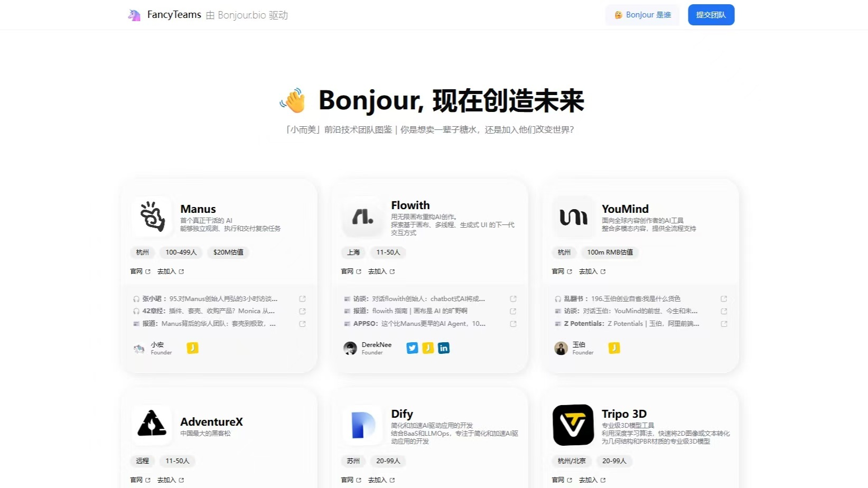Click 去加入 on the Manus card
Screen dimensions: 868x488
(x=171, y=271)
